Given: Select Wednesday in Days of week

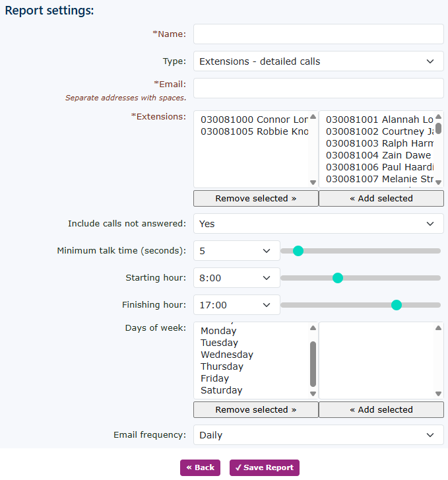Looking at the screenshot, I should coord(227,355).
